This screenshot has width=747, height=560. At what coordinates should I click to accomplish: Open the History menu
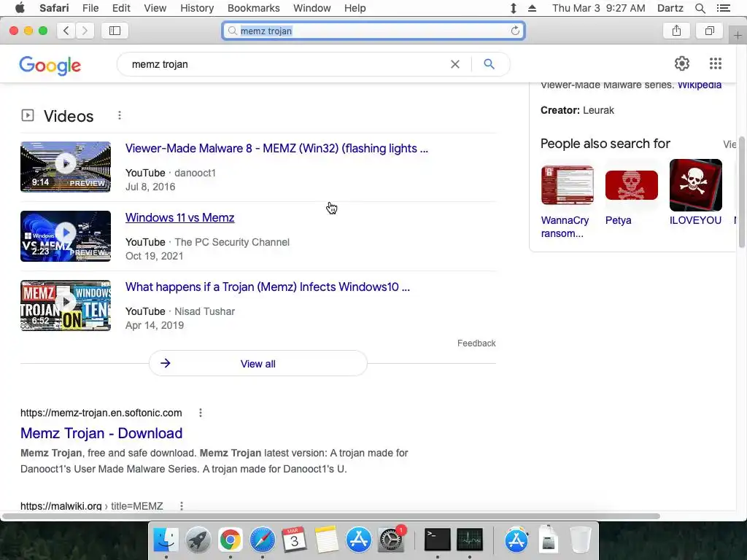point(197,8)
